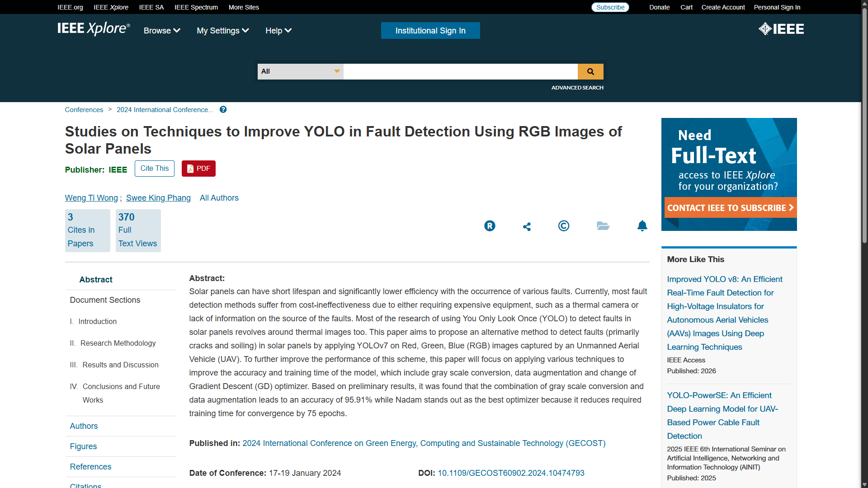Open the 2024 International Conference breadcrumb
The image size is (868, 488).
(x=165, y=110)
